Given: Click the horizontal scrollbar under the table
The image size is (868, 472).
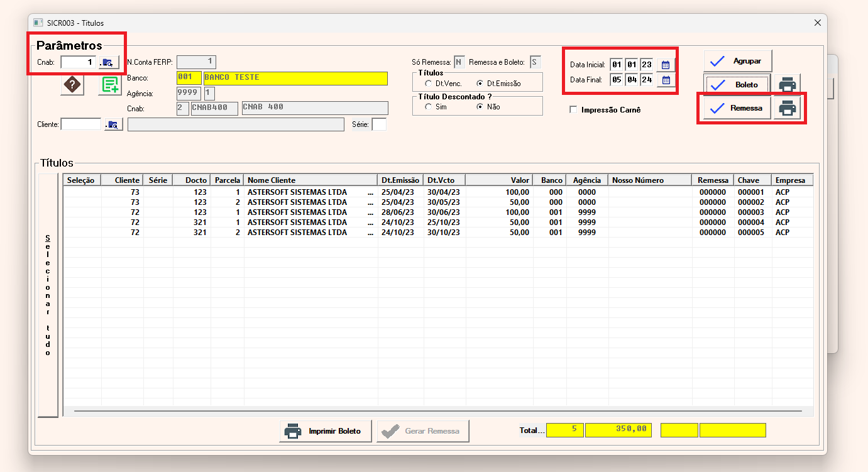Looking at the screenshot, I should pyautogui.click(x=438, y=411).
